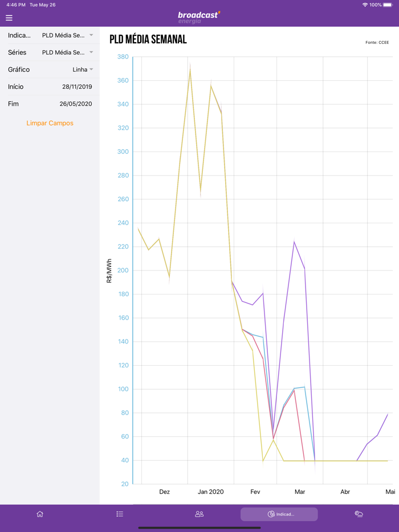Open the weather tab icon
The width and height of the screenshot is (399, 532).
(x=359, y=514)
